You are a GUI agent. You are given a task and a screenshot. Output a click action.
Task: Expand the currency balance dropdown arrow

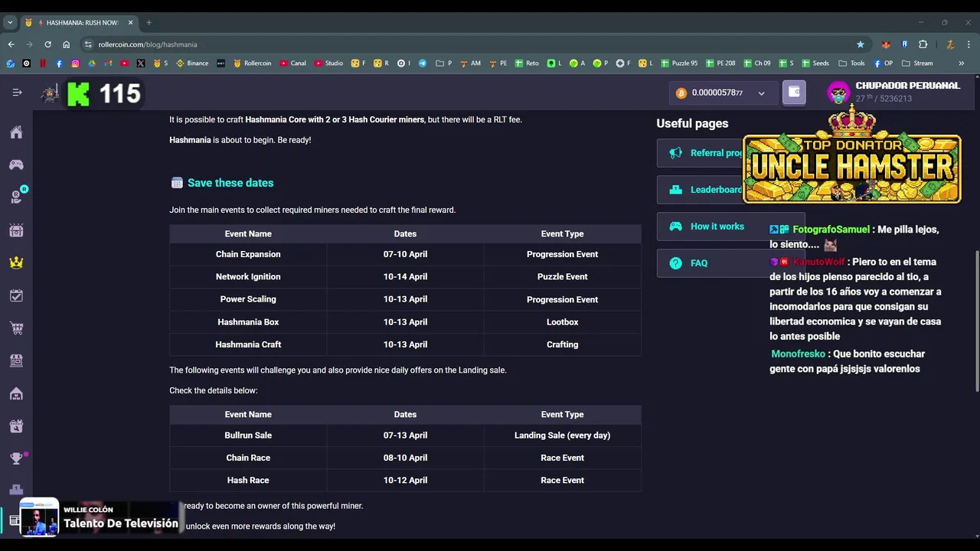(761, 93)
